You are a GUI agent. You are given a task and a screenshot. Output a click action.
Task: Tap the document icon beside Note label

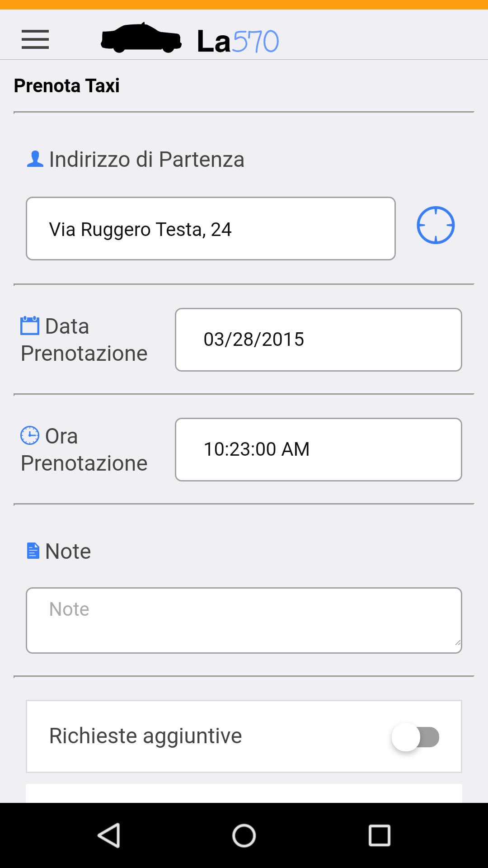click(33, 551)
